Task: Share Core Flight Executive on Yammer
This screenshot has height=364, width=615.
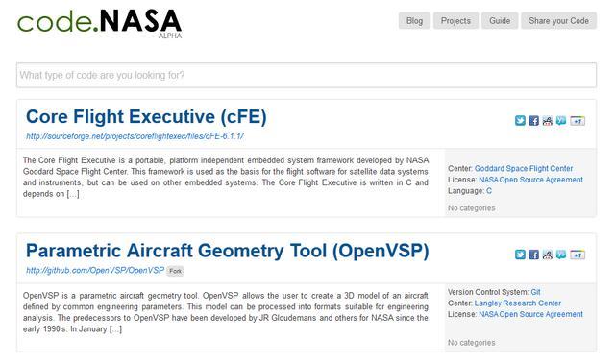Action: 561,120
